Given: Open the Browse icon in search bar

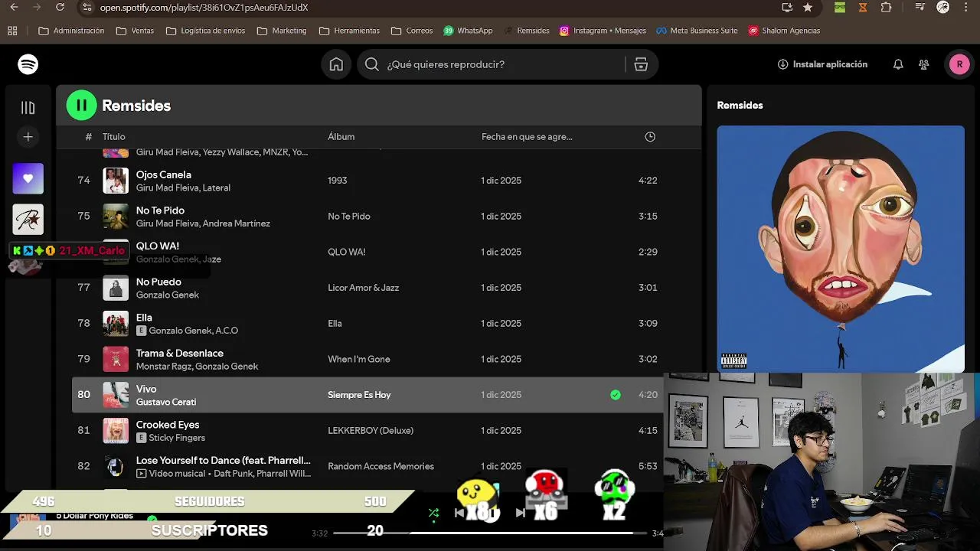Looking at the screenshot, I should point(641,64).
